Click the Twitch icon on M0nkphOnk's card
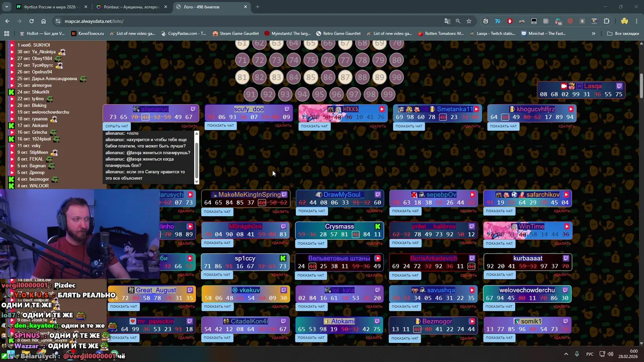This screenshot has height=362, width=644. 283,227
